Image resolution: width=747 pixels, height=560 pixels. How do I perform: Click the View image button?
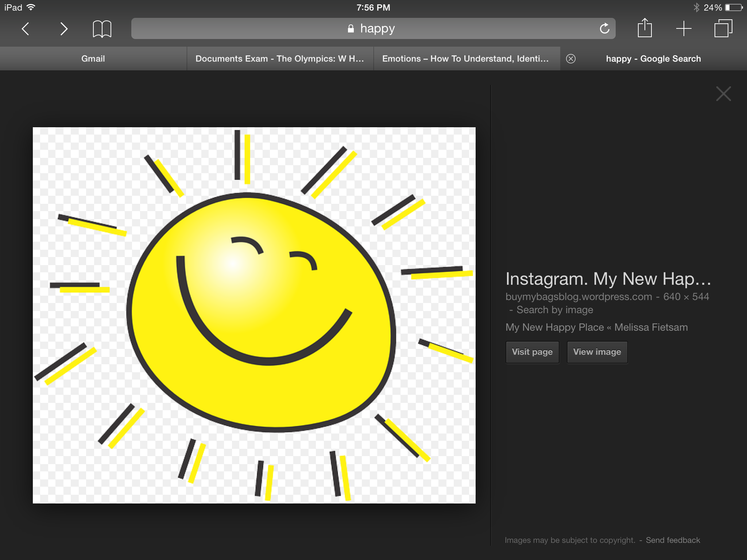click(597, 352)
